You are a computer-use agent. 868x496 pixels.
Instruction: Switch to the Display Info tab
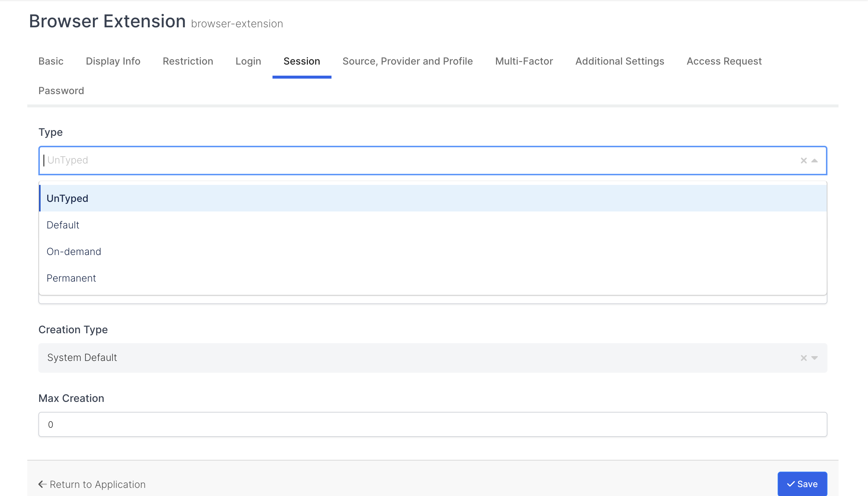point(113,61)
